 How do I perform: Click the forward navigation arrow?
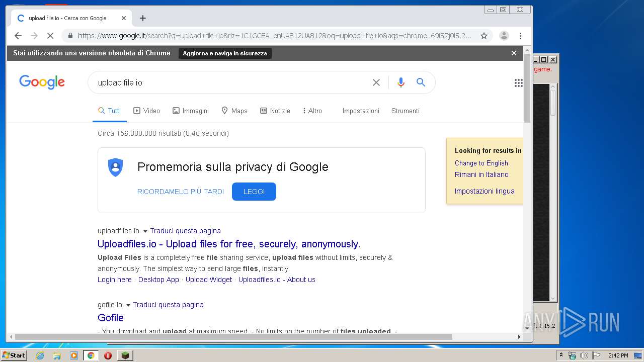click(34, 36)
